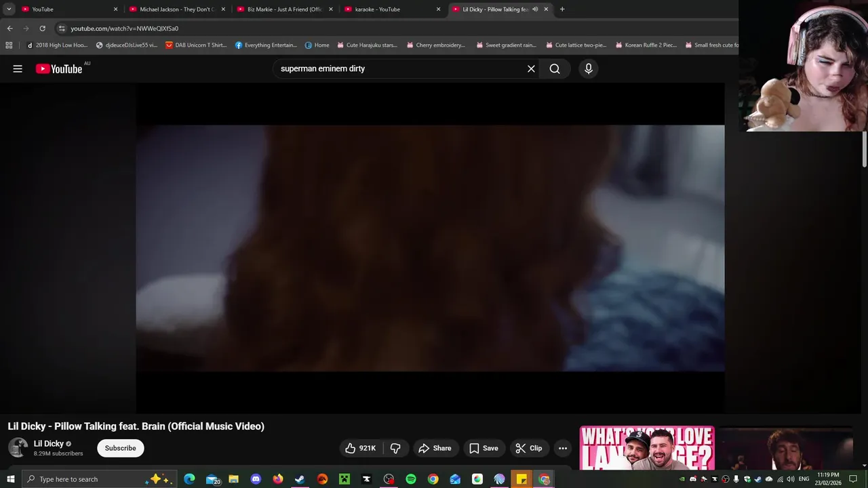Open the DAB Unicorn T Shirt bookmark

[x=197, y=45]
